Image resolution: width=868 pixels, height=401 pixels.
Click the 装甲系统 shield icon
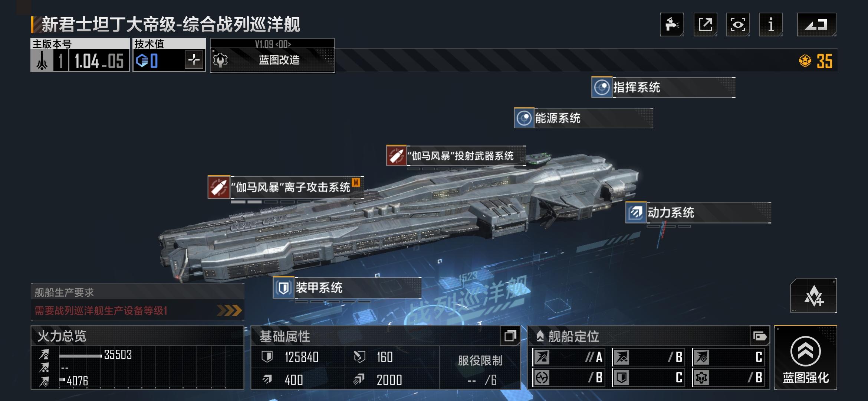coord(283,288)
